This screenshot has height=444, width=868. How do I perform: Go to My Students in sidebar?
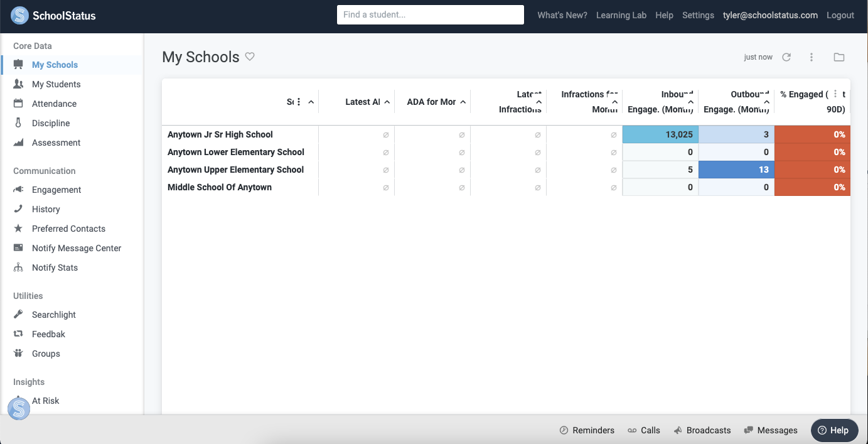[56, 84]
